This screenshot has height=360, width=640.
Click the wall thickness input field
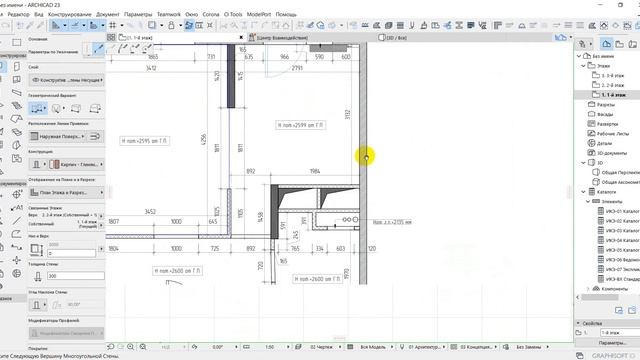[x=76, y=276]
